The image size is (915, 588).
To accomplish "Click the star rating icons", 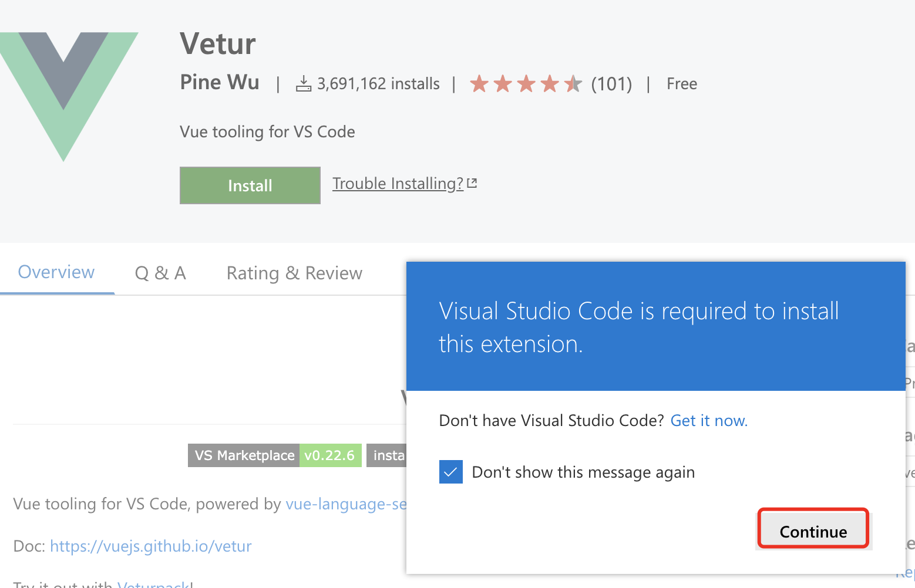I will point(526,84).
